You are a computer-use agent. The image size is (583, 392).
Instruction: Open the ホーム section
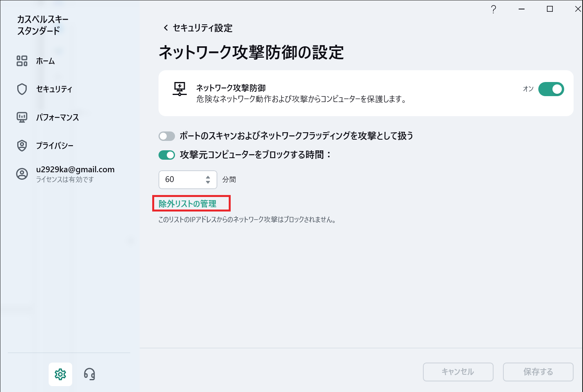(46, 61)
